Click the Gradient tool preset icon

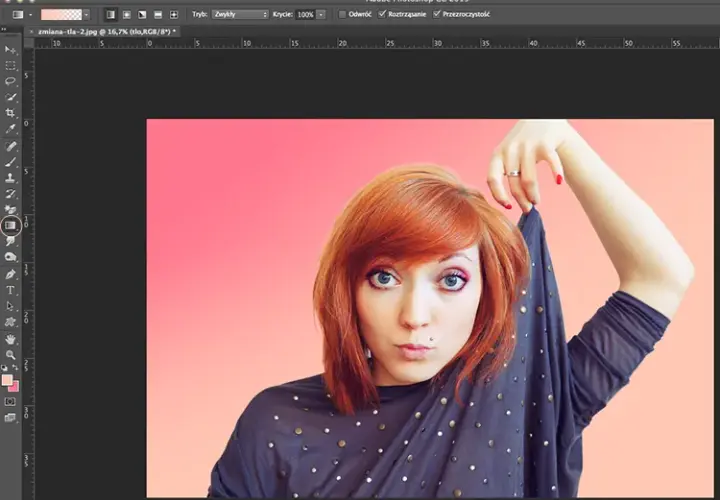pos(18,15)
